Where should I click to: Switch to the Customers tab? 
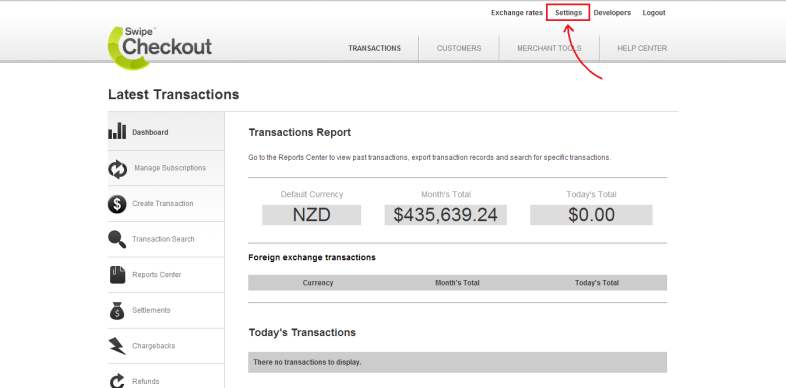[459, 49]
